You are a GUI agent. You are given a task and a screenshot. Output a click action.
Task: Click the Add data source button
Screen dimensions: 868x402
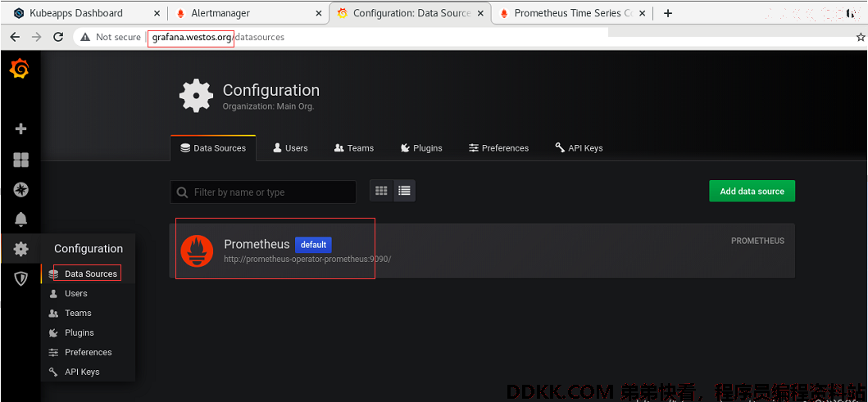click(x=752, y=191)
